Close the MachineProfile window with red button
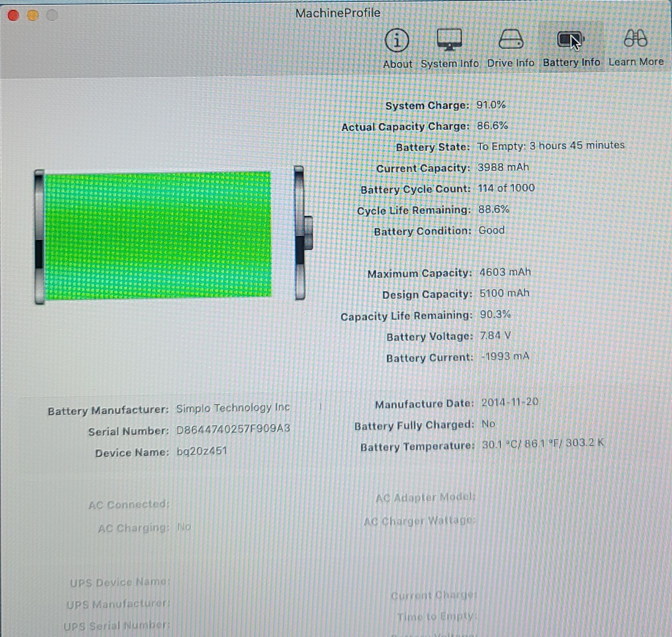 [13, 15]
